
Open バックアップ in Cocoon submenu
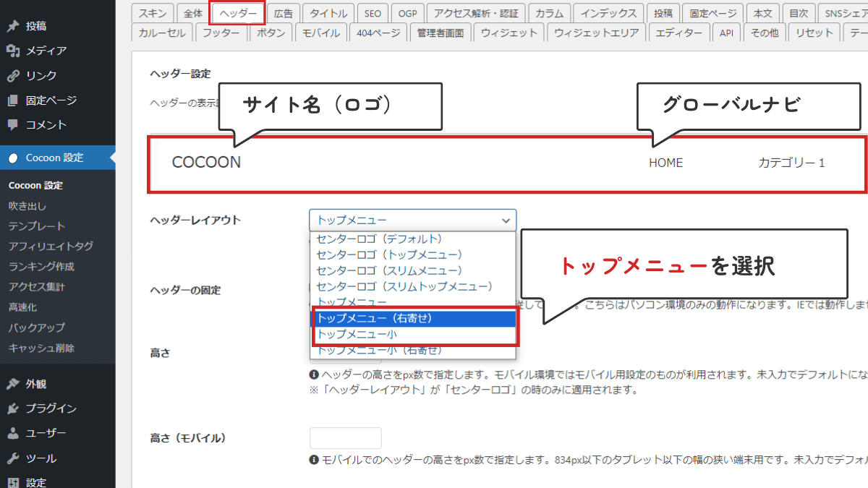[x=36, y=328]
